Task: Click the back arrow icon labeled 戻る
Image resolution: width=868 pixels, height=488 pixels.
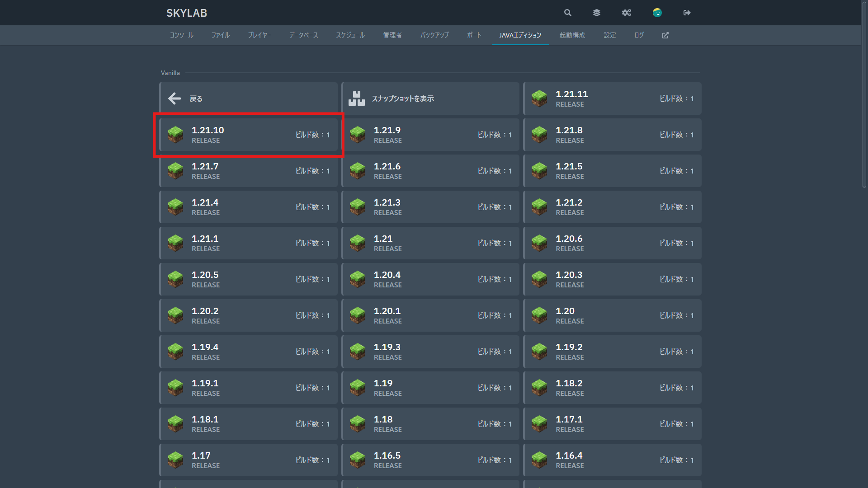Action: click(175, 99)
